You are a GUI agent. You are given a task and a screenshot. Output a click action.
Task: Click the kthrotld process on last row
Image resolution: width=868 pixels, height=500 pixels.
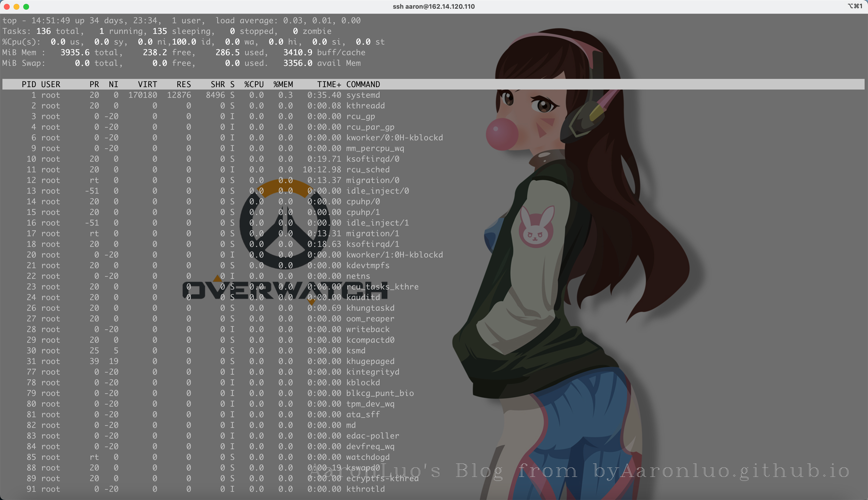(365, 489)
